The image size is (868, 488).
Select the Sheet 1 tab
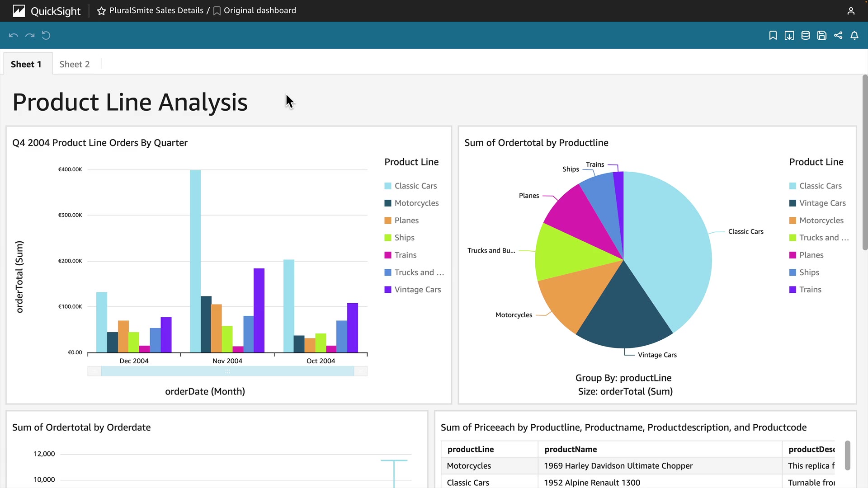point(26,64)
